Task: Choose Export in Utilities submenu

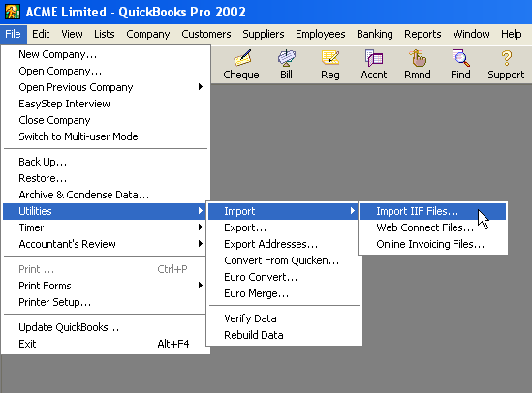Action: pos(284,227)
